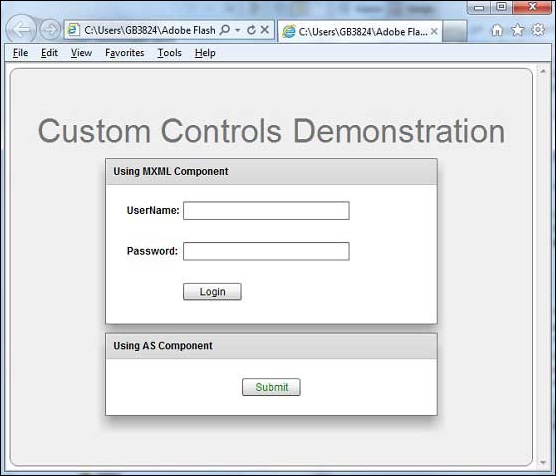The width and height of the screenshot is (556, 476).
Task: Open Favorites with the star icon
Action: [x=518, y=30]
